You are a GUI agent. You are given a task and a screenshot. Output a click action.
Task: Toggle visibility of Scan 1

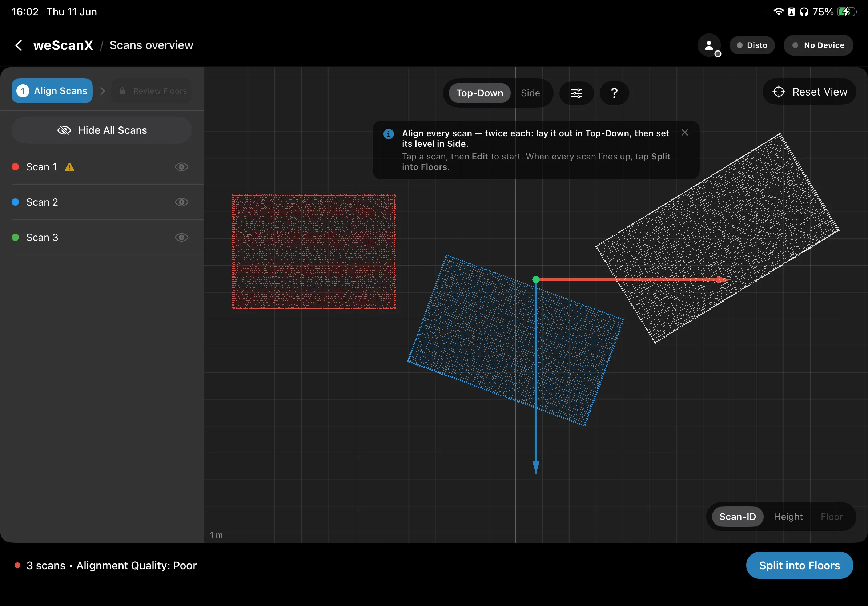[181, 167]
